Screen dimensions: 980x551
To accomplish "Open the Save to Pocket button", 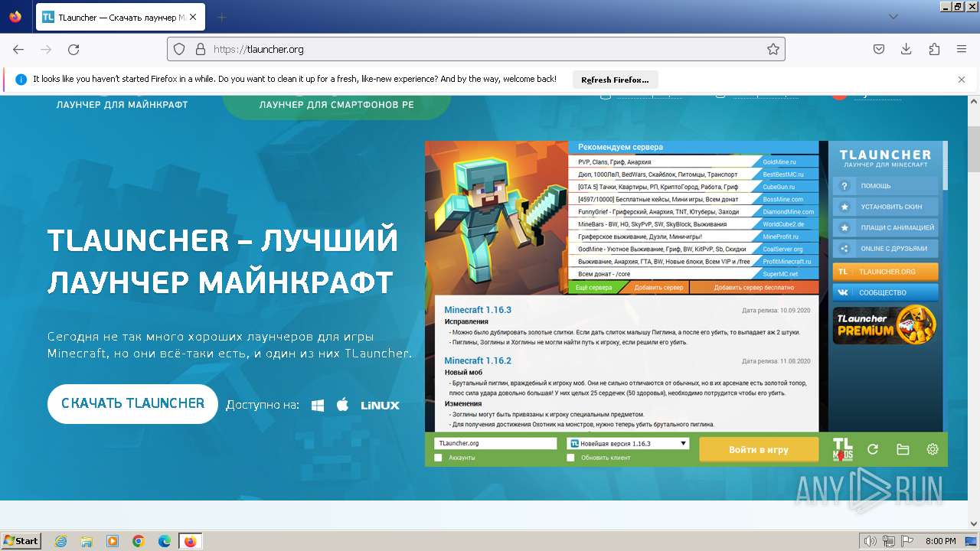I will click(x=879, y=49).
